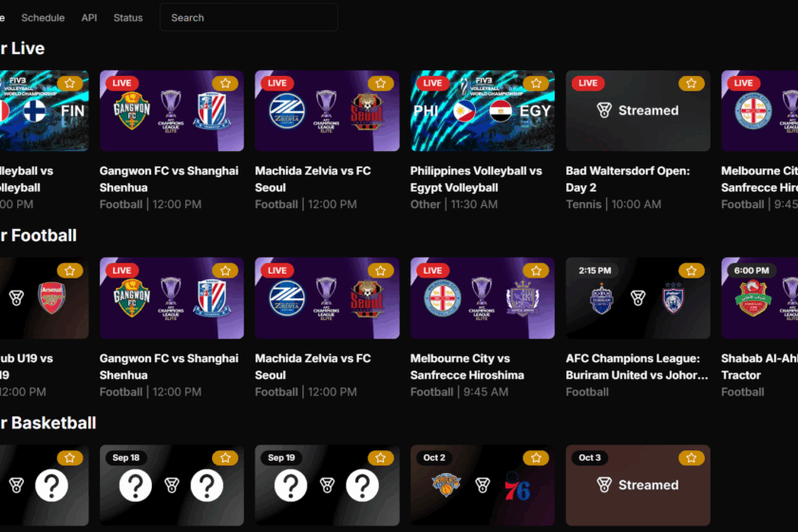Image resolution: width=798 pixels, height=532 pixels.
Task: Open Bad Waltersdorf Open: Day 2 title
Action: tap(628, 180)
